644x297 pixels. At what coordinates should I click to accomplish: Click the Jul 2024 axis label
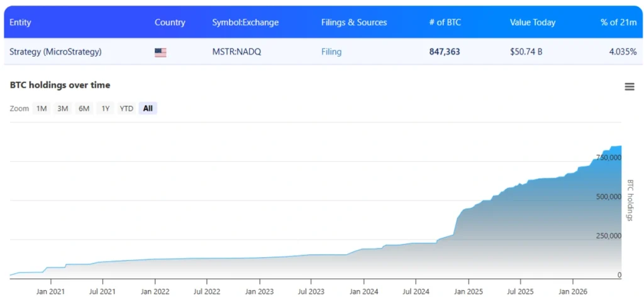(416, 292)
